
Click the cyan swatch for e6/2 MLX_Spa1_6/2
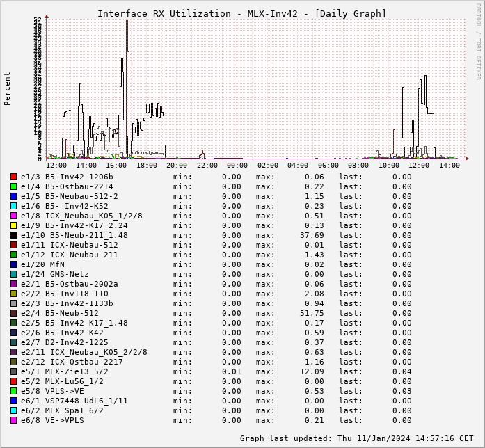13,410
